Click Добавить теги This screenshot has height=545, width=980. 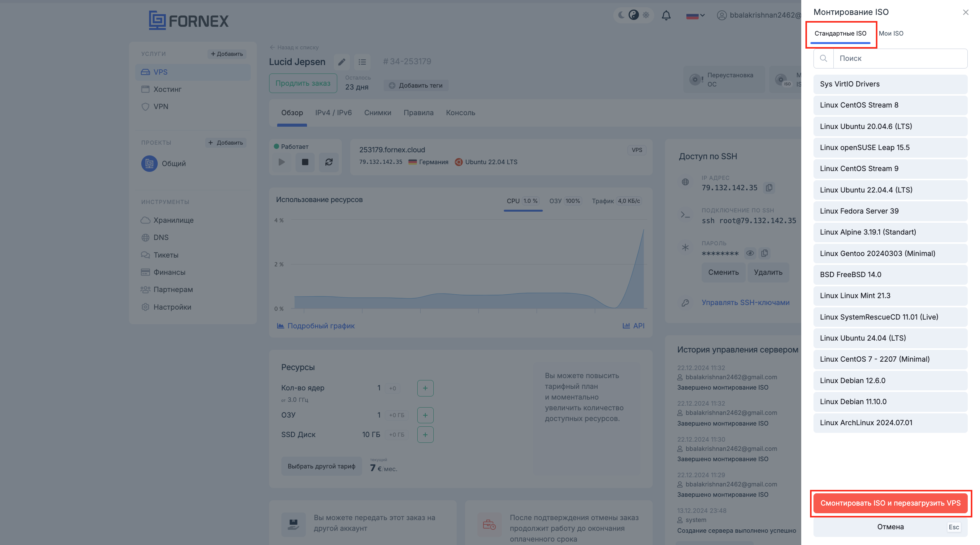click(416, 85)
